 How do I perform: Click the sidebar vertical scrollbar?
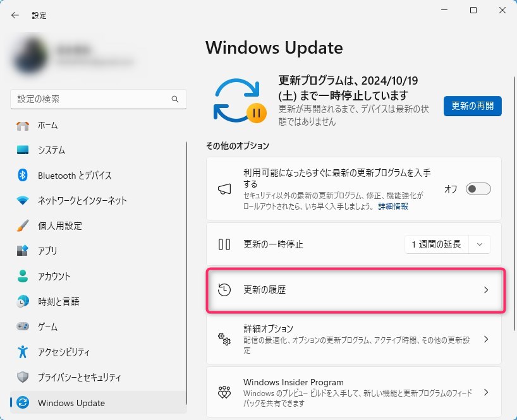[x=186, y=253]
